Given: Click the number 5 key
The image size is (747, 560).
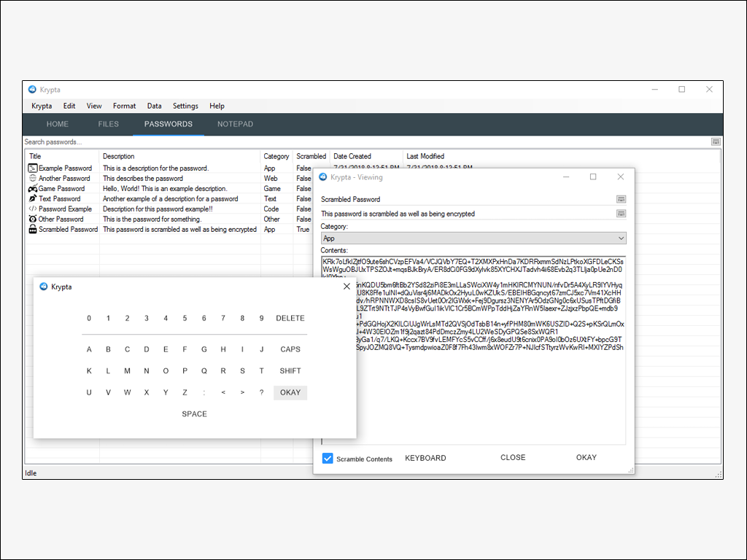Looking at the screenshot, I should coord(185,318).
